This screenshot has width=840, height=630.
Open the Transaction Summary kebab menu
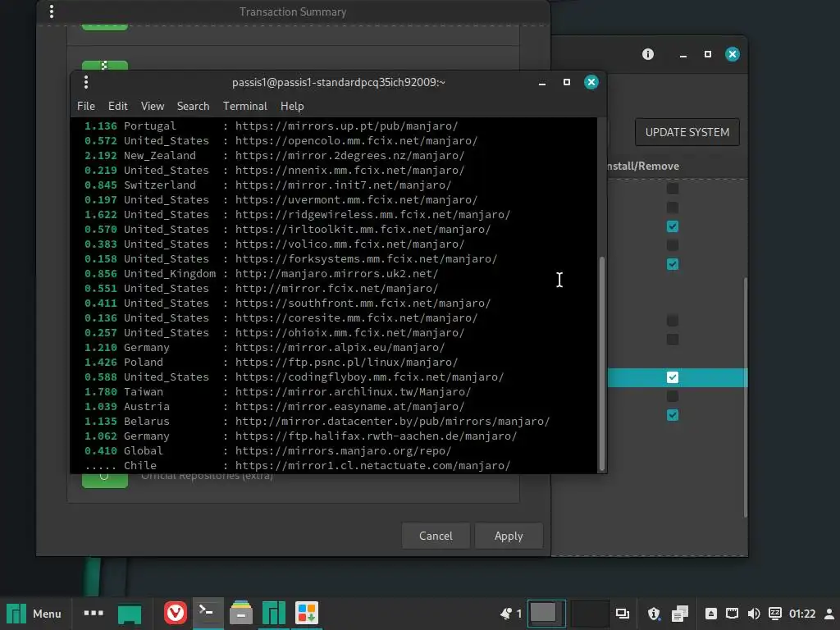52,11
